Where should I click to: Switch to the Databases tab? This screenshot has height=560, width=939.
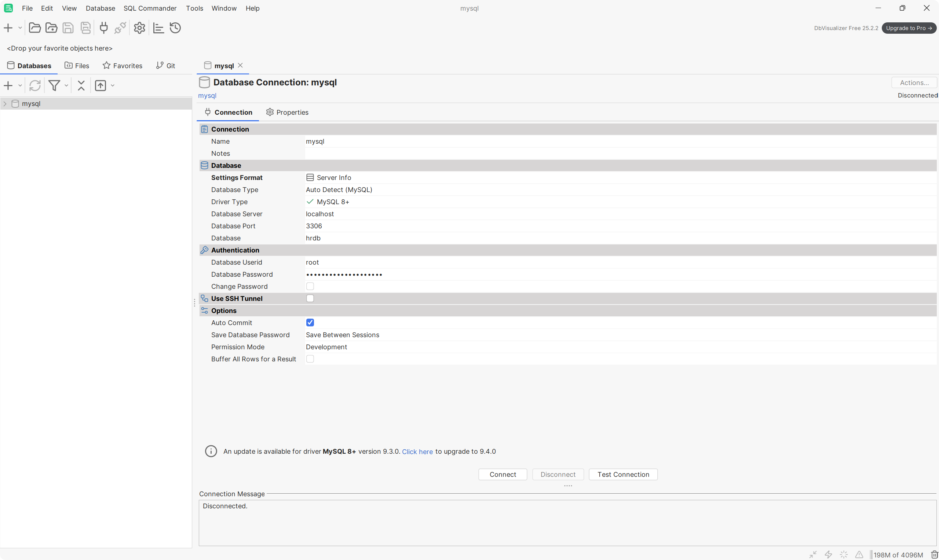(x=29, y=66)
